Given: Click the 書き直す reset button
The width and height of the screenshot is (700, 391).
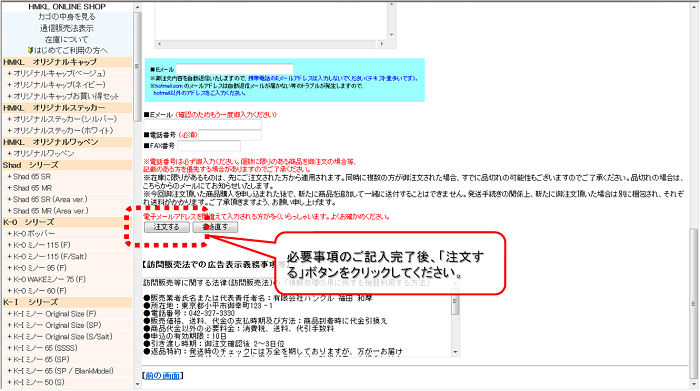Looking at the screenshot, I should point(215,227).
